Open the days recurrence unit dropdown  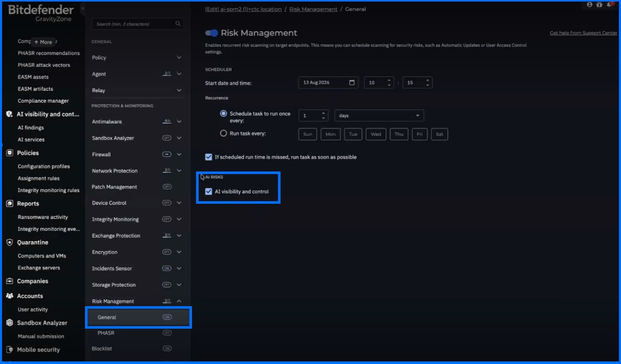(x=379, y=116)
